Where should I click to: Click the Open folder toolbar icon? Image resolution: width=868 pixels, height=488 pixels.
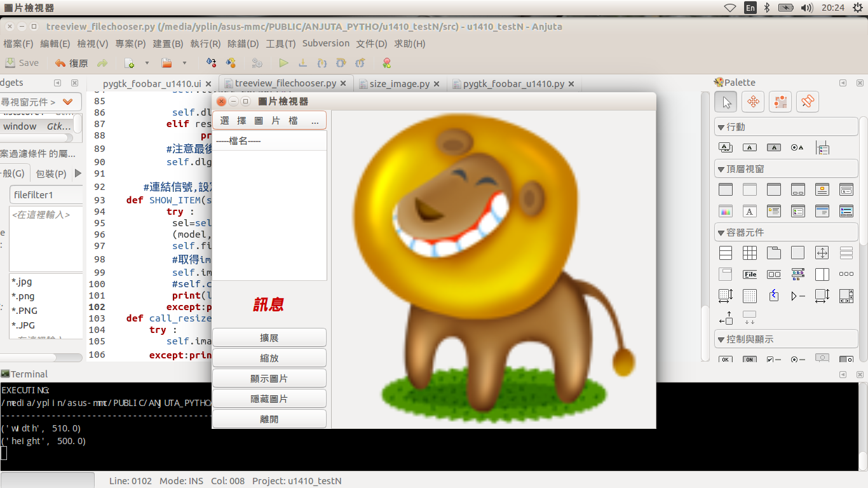(x=166, y=63)
